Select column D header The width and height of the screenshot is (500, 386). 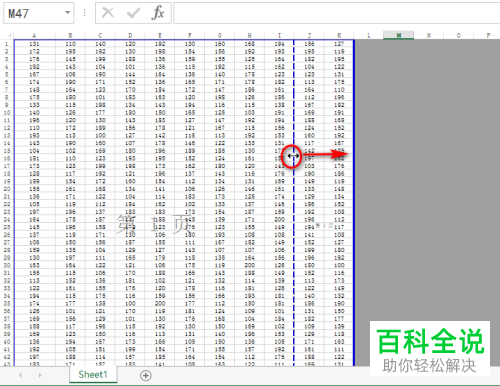pyautogui.click(x=130, y=35)
